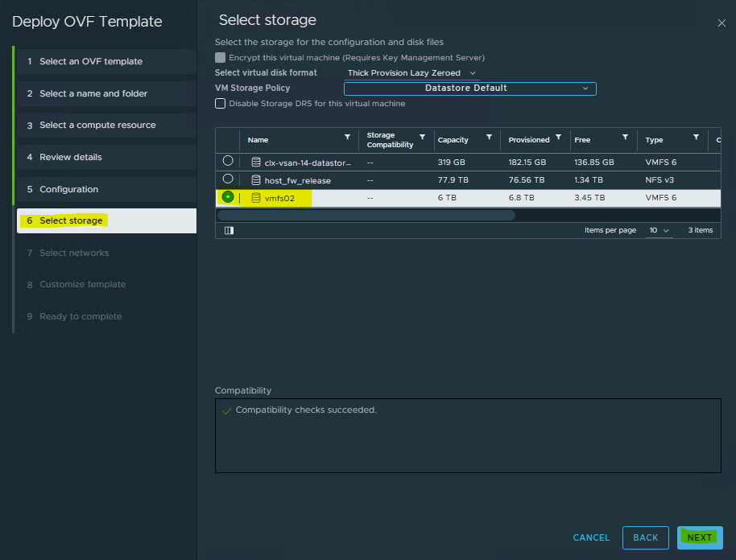Viewport: 736px width, 560px height.
Task: Go to step 4 Review details
Action: click(x=106, y=157)
